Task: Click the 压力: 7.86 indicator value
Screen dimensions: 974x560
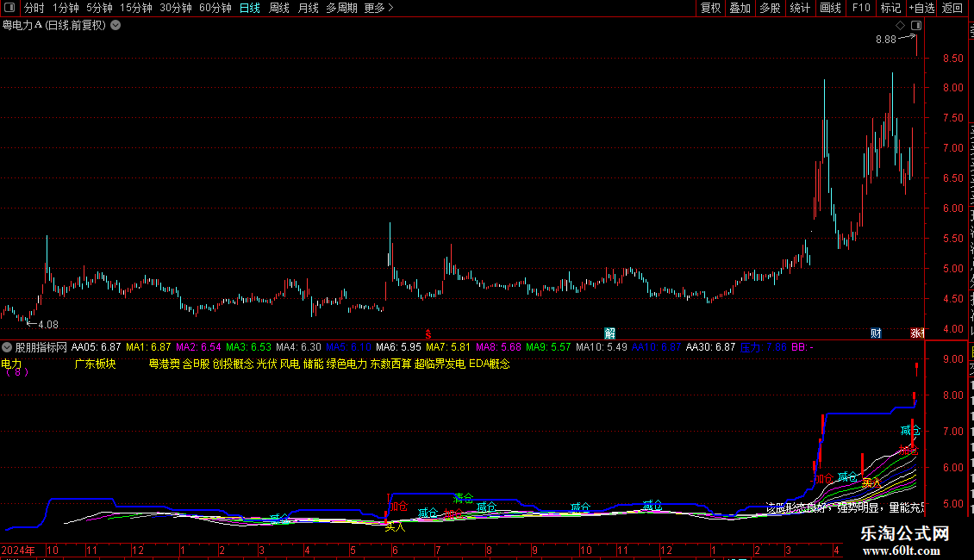Action: point(764,347)
